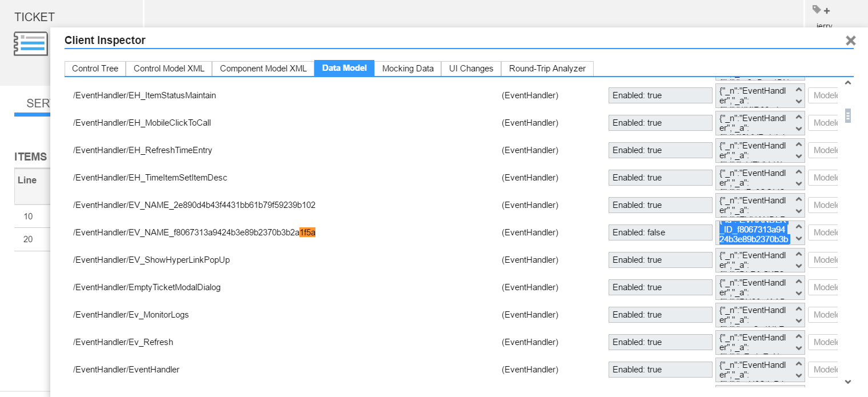Click the main list scroll-down arrow
868x397 pixels.
848,382
